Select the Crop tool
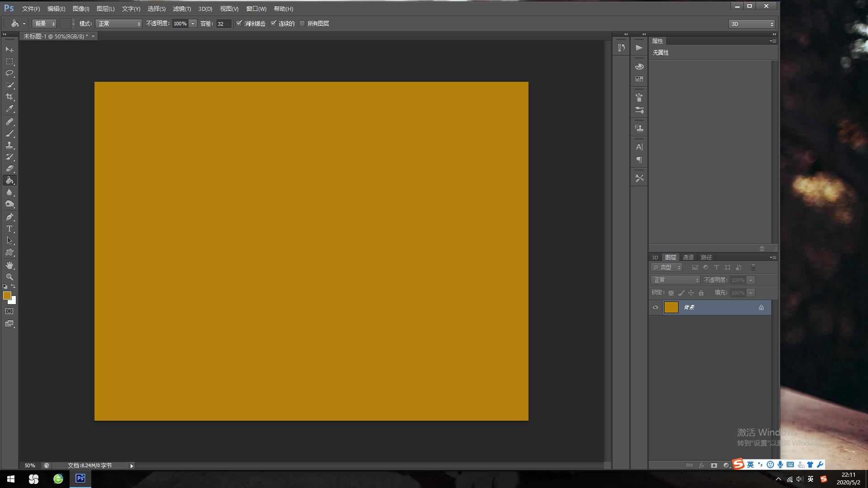The width and height of the screenshot is (868, 488). point(9,97)
